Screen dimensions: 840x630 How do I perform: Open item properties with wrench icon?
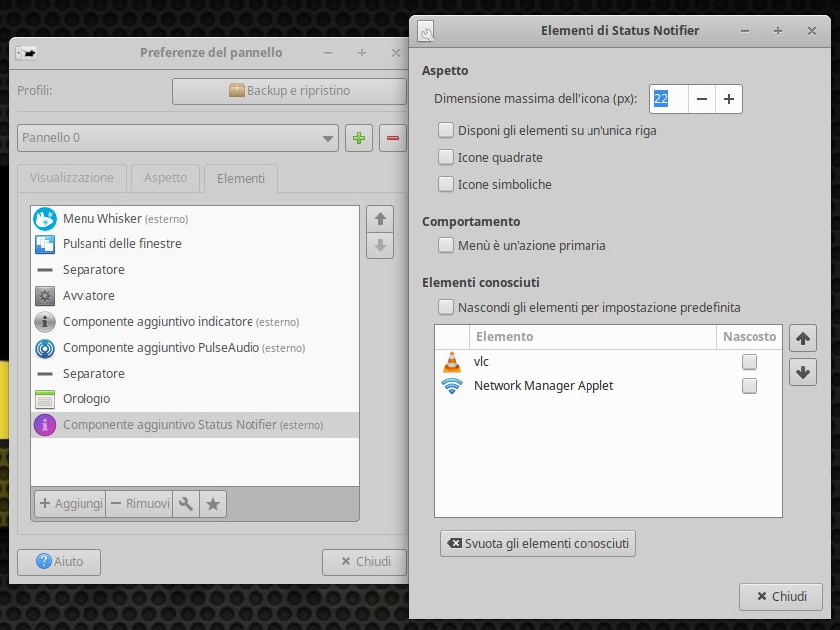point(186,504)
